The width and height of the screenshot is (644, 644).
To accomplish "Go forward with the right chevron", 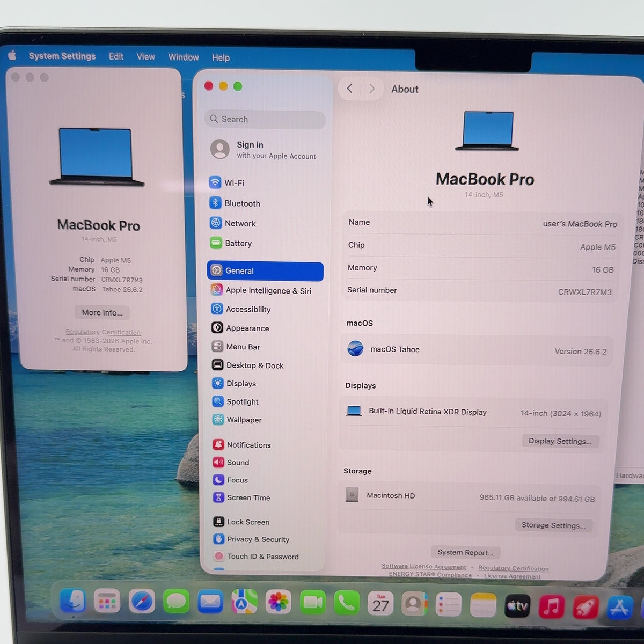I will 372,89.
